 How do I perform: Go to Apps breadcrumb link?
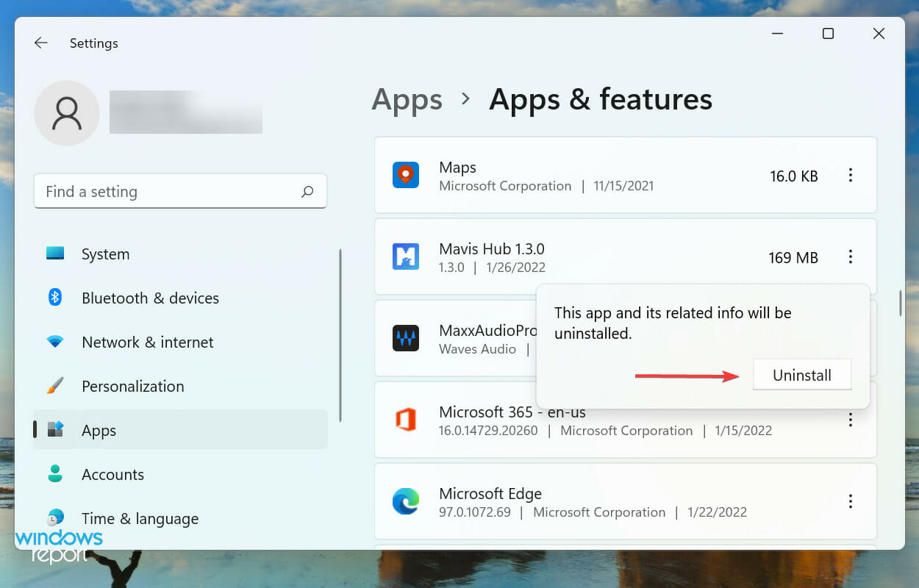pyautogui.click(x=407, y=100)
